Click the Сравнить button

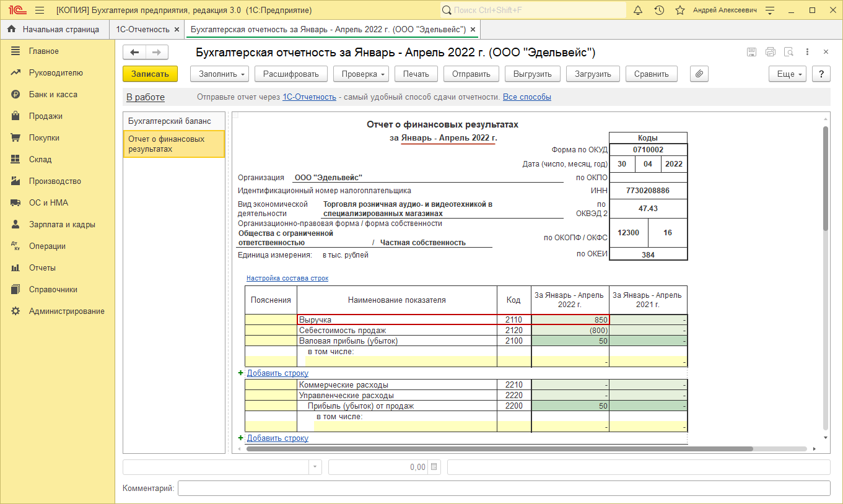[652, 74]
